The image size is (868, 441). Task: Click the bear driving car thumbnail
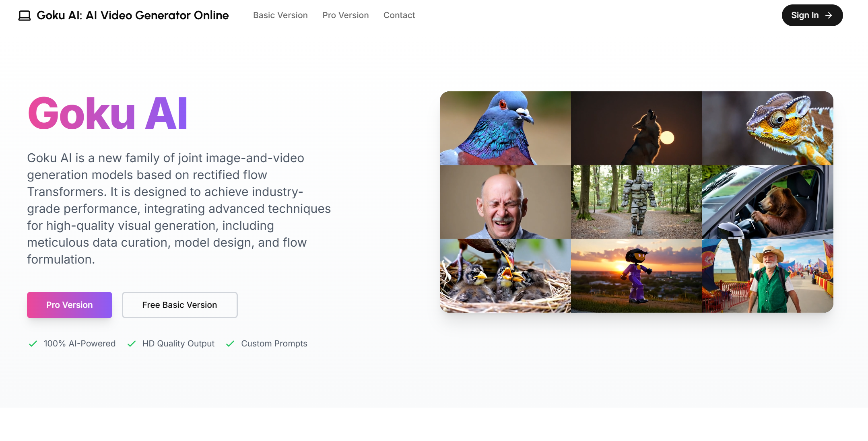tap(768, 202)
